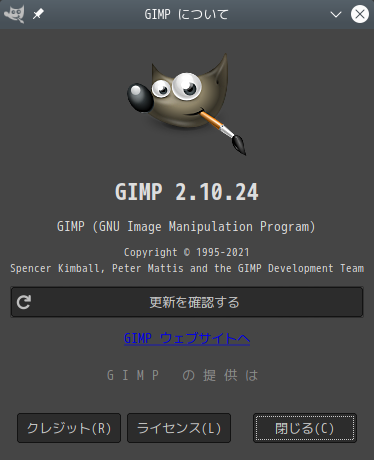Click the titlebar downward chevron button

(336, 14)
